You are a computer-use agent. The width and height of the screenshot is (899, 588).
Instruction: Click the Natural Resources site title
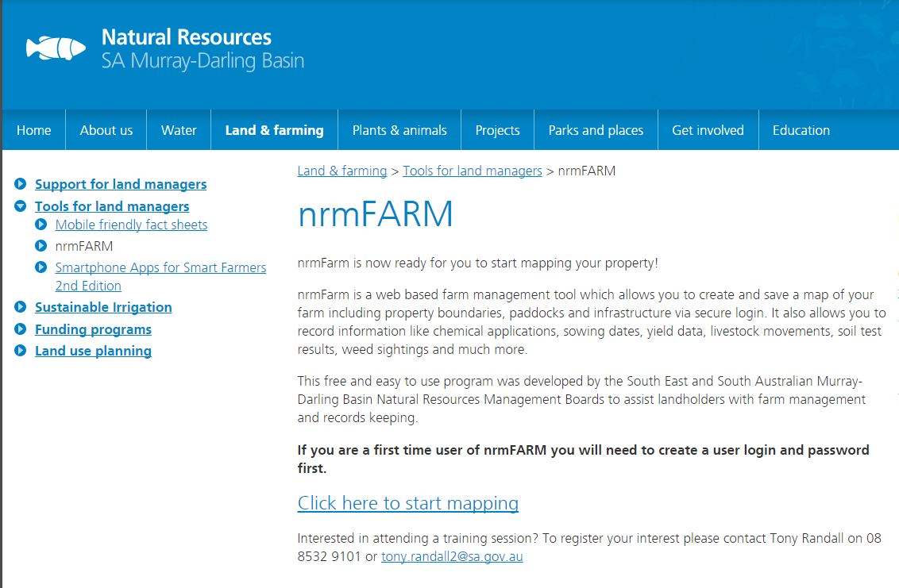[x=187, y=37]
